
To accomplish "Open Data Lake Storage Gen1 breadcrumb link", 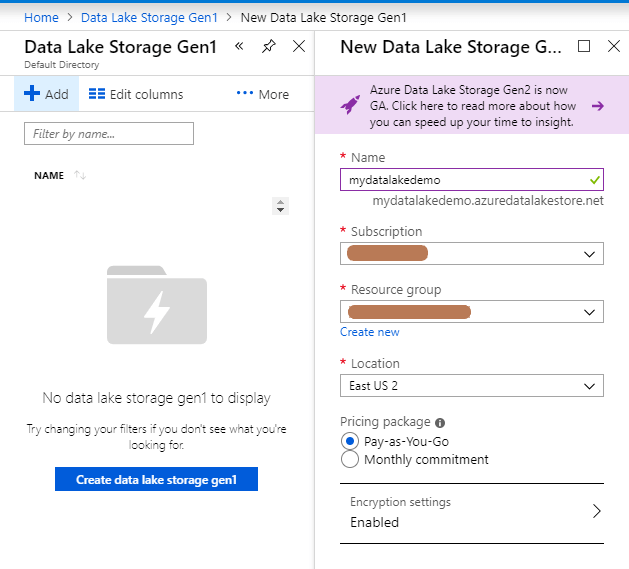I will 149,17.
